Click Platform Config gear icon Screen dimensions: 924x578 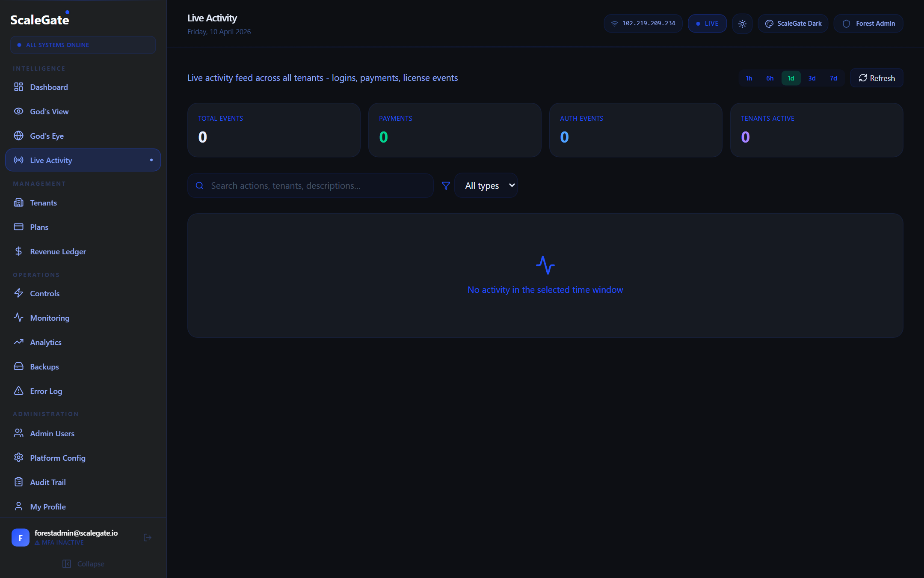(x=18, y=457)
